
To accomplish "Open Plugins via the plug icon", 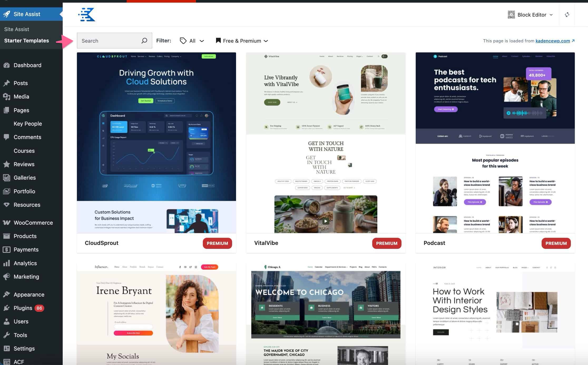I will [x=7, y=308].
